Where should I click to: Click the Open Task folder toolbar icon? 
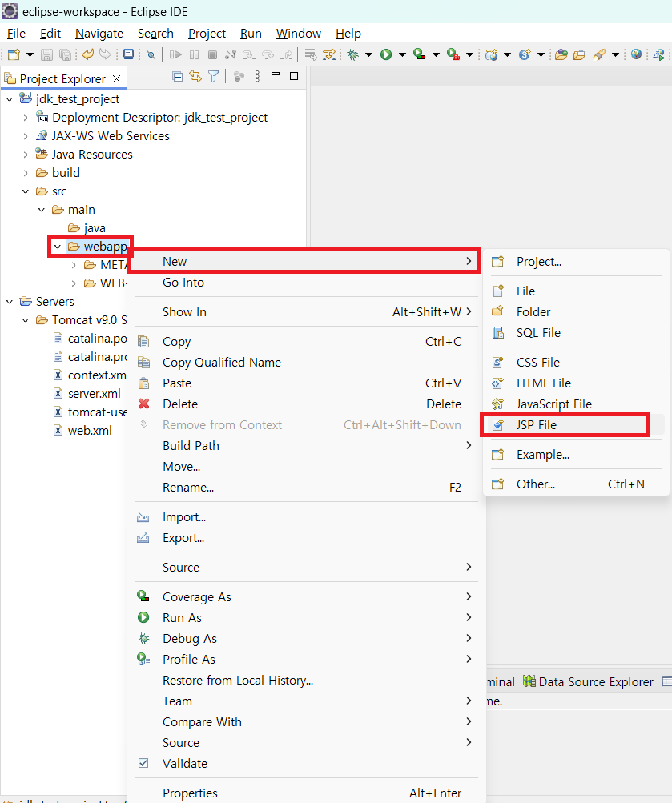(579, 54)
